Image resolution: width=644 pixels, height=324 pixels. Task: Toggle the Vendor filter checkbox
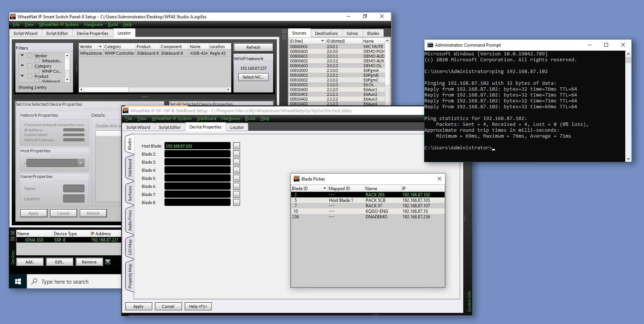click(30, 55)
